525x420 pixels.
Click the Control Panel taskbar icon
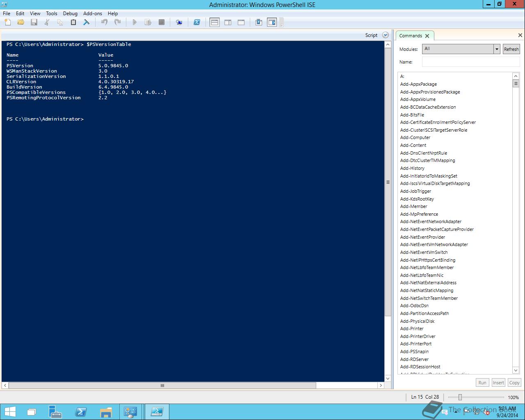pyautogui.click(x=131, y=412)
